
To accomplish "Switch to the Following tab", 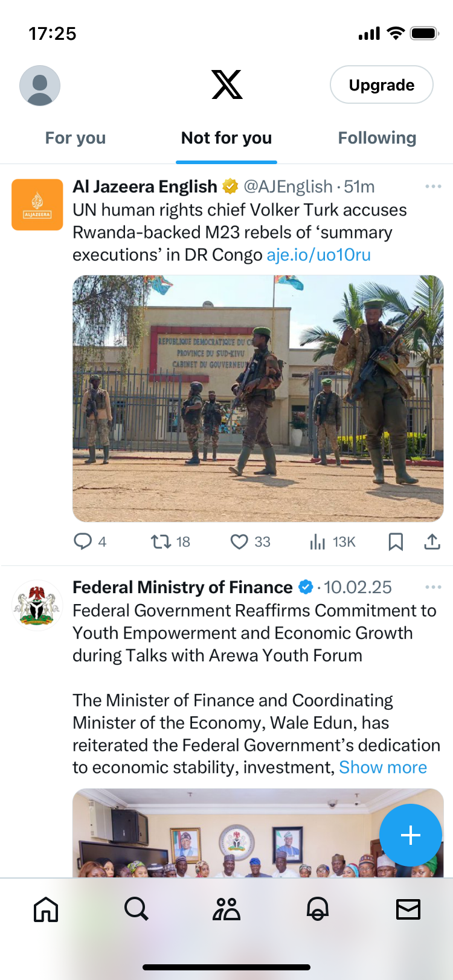I will point(377,138).
